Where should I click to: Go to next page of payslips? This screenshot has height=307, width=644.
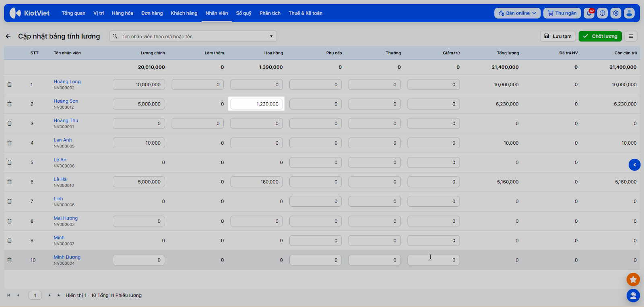coord(50,295)
